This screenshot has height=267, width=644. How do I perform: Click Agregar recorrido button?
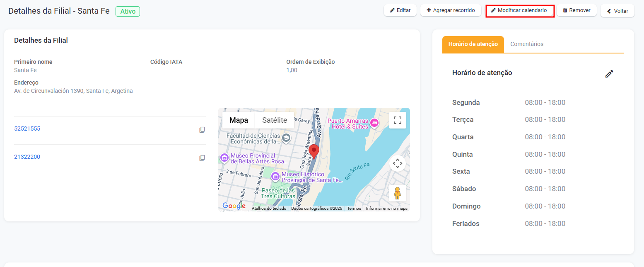pyautogui.click(x=451, y=10)
